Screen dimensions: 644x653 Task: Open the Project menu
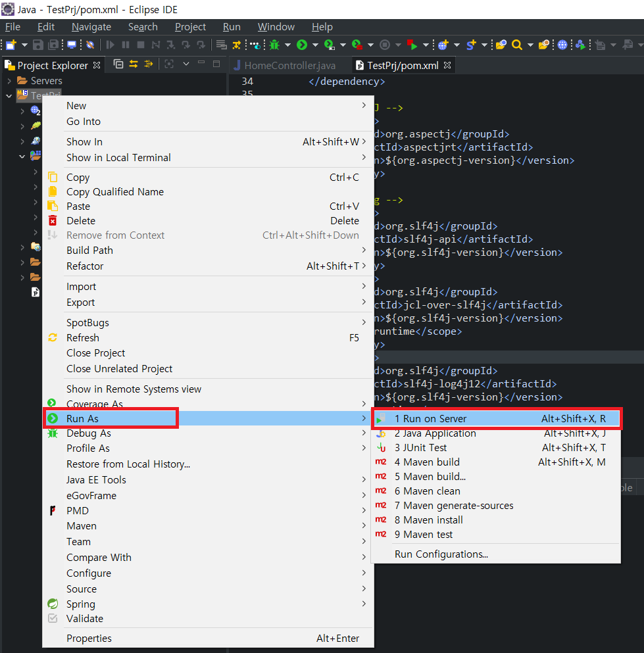[190, 27]
